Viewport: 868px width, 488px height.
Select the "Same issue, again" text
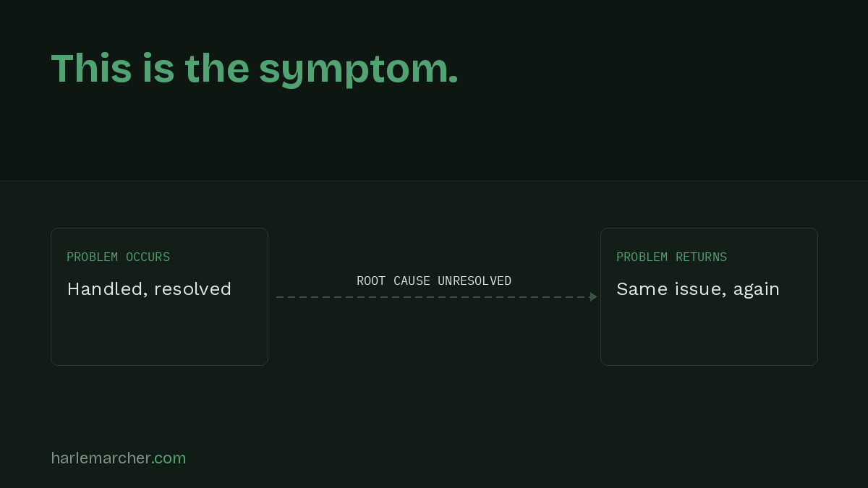698,289
